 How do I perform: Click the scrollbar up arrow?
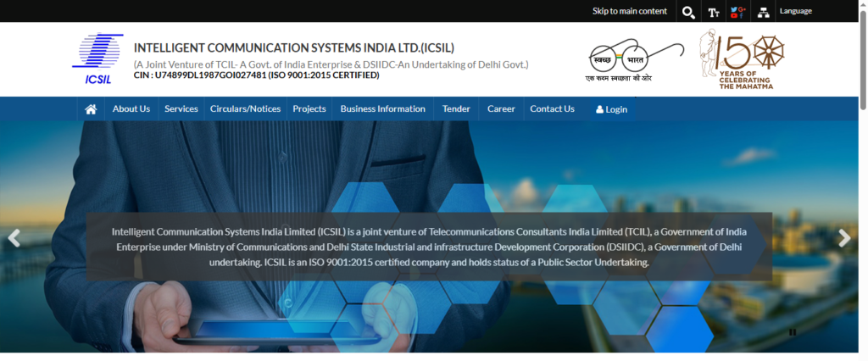tap(862, 4)
